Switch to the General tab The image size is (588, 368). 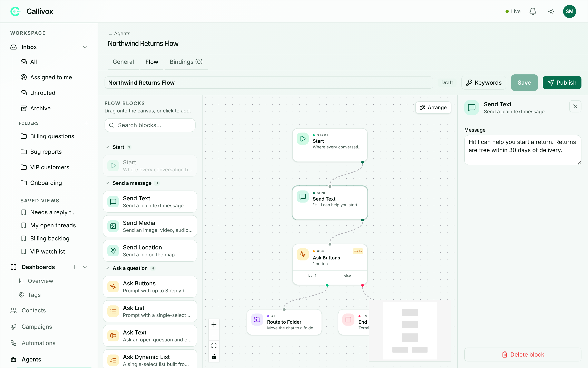click(x=123, y=62)
